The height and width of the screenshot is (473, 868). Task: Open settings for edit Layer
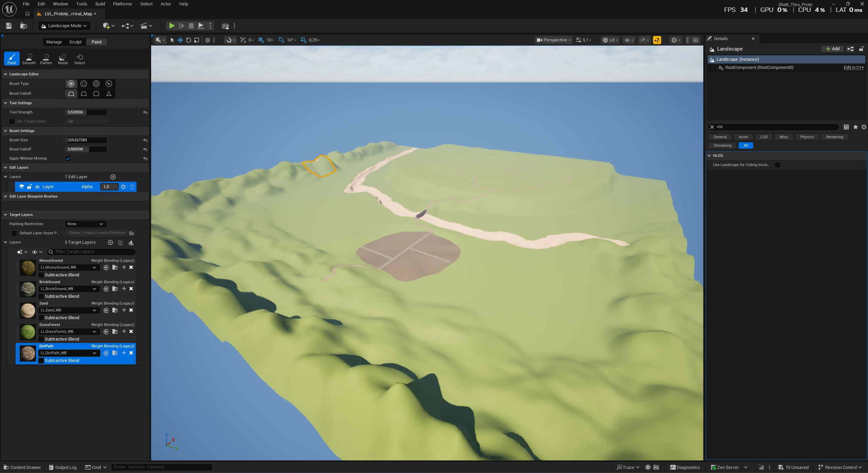[123, 187]
